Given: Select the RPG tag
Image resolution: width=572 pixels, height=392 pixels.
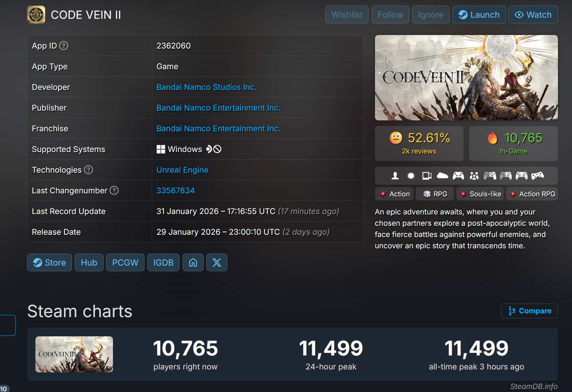Looking at the screenshot, I should pyautogui.click(x=435, y=194).
